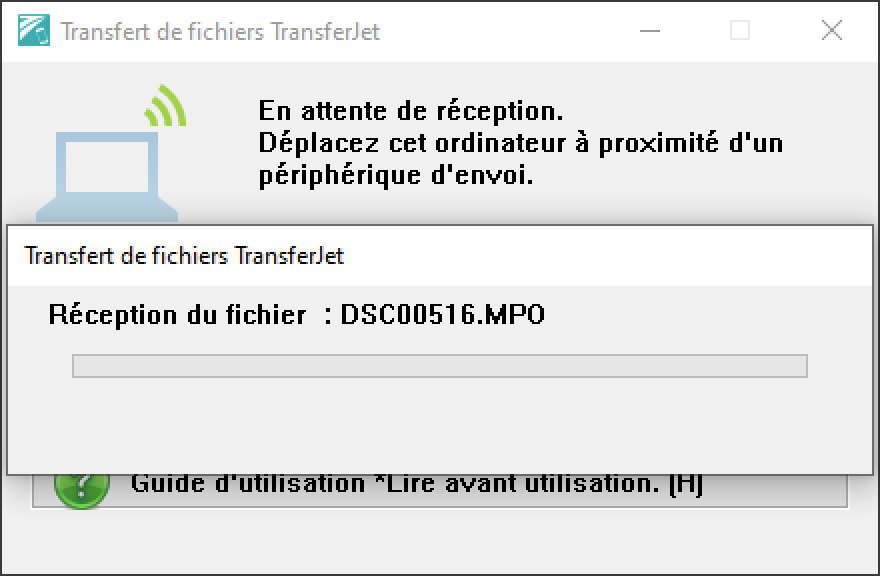The width and height of the screenshot is (880, 576).
Task: Click the DSC00516.MPO file name
Action: [443, 314]
